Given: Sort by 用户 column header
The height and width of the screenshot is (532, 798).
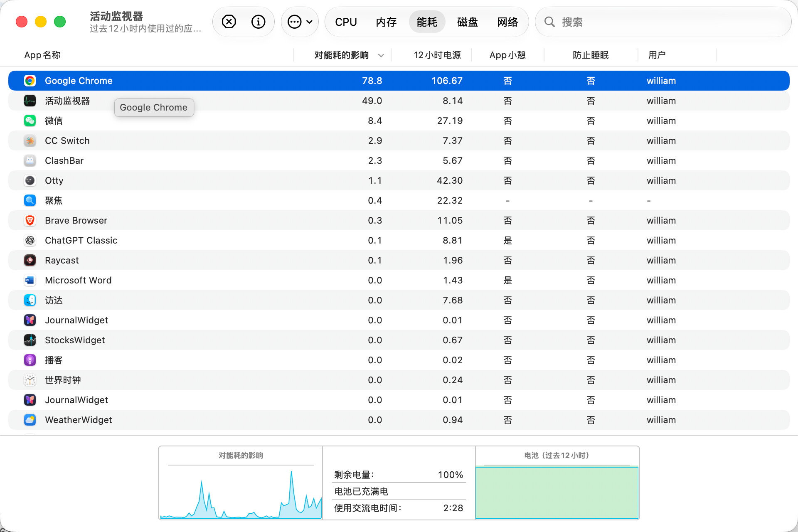Looking at the screenshot, I should tap(657, 55).
